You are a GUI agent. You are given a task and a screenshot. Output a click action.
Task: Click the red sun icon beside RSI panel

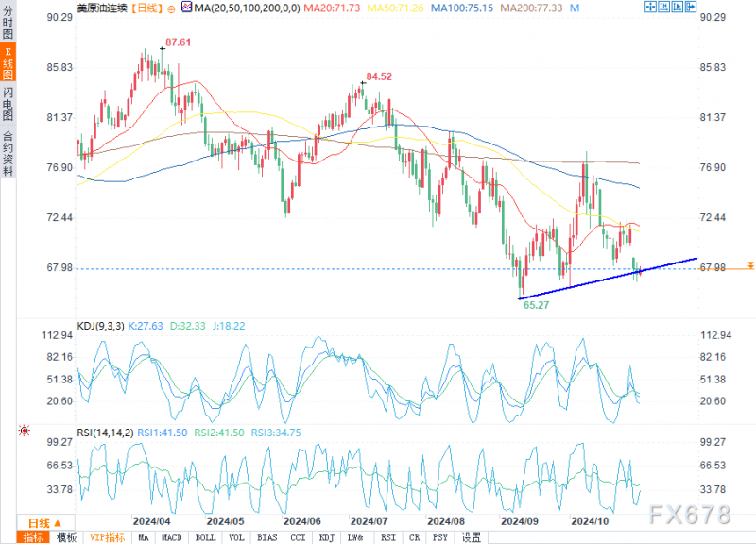click(x=25, y=431)
